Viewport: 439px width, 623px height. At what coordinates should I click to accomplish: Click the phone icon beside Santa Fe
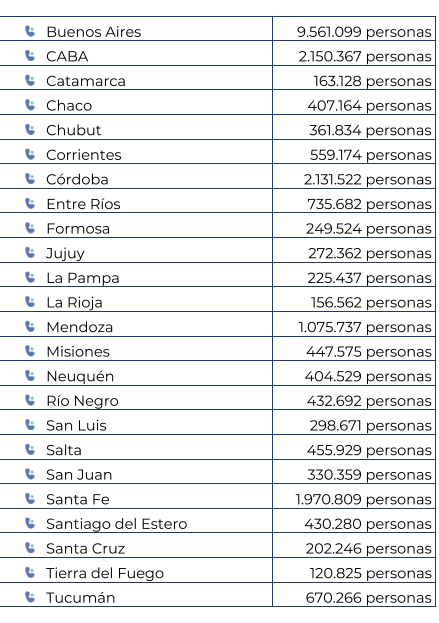coord(30,499)
